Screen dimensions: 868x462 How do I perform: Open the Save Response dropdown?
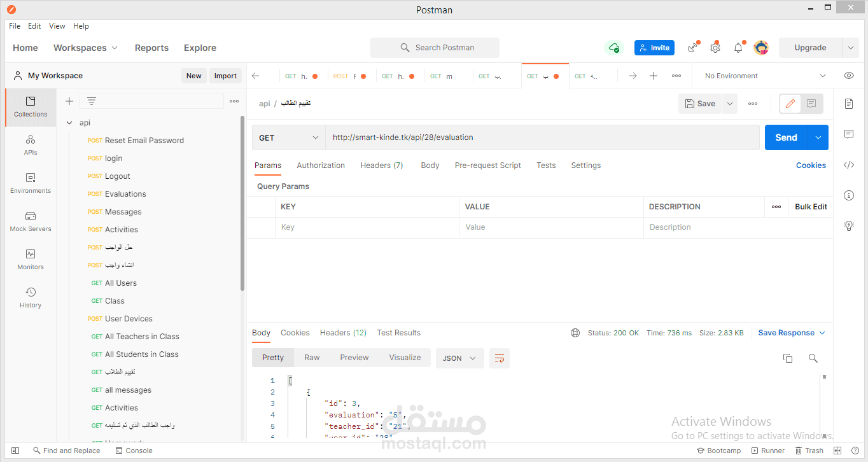[x=792, y=333]
